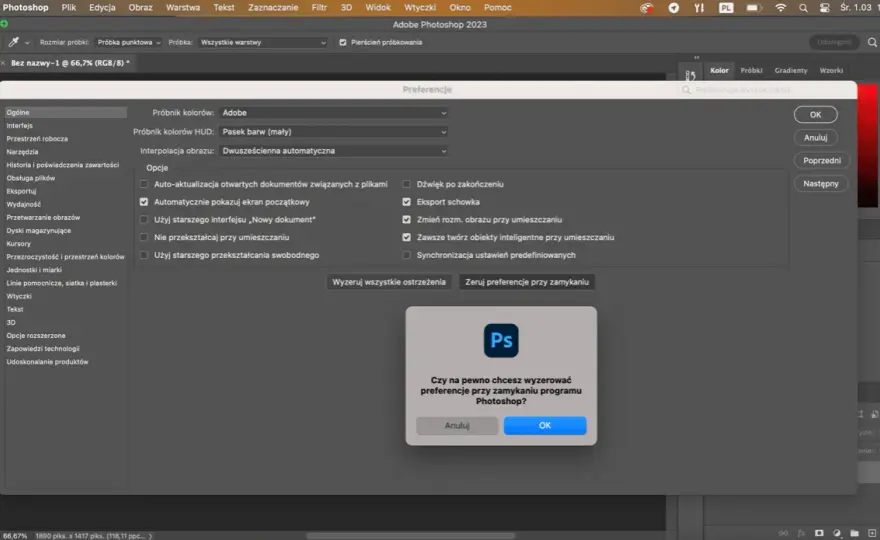
Task: Click the Telegram menu bar icon
Action: click(x=673, y=8)
